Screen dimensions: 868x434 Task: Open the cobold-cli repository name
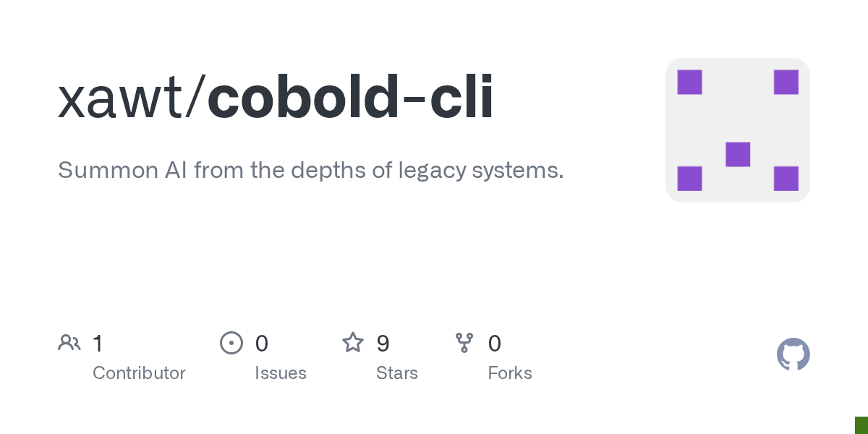[x=351, y=98]
